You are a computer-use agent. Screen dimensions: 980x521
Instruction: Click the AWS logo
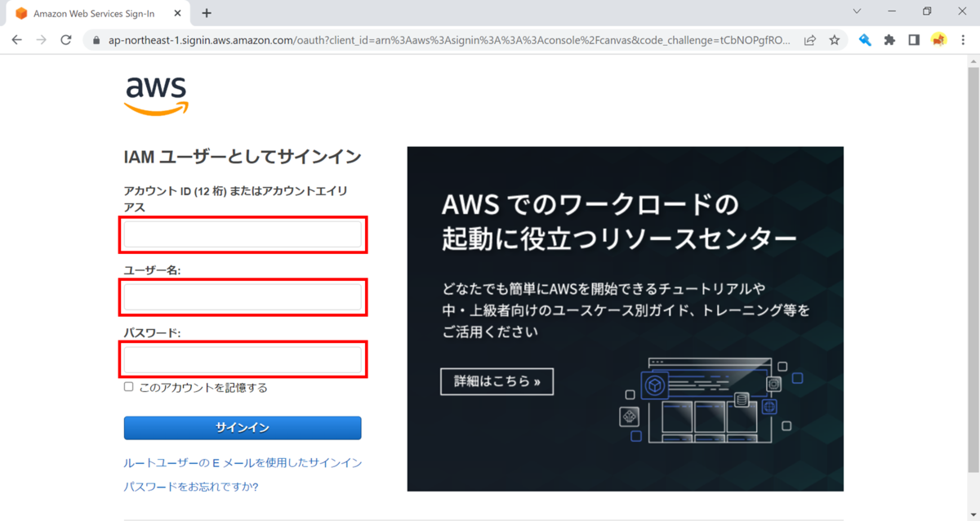click(156, 96)
